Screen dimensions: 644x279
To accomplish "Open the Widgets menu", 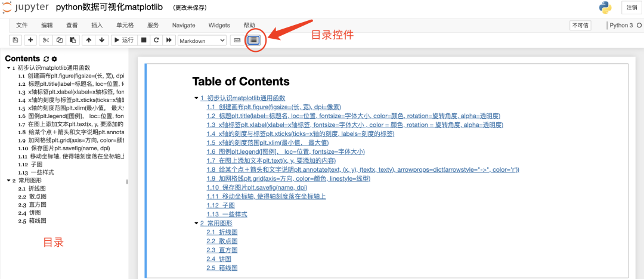I will pyautogui.click(x=219, y=26).
